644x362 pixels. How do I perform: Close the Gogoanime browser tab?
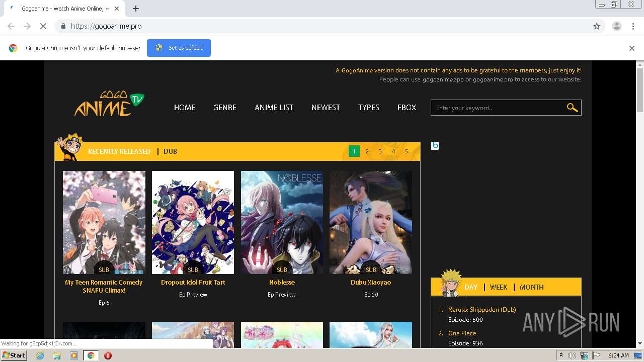(x=117, y=9)
